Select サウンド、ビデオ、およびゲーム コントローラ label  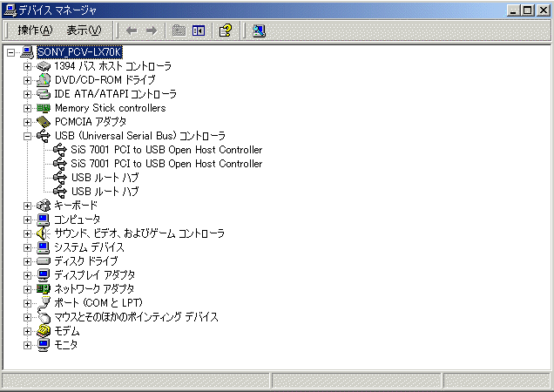[x=139, y=233]
